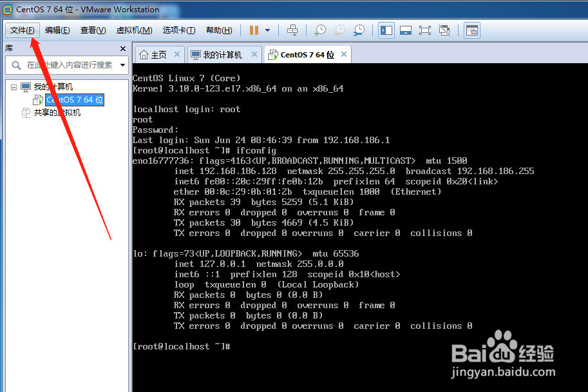Take a snapshot of the virtual machine

[320, 30]
